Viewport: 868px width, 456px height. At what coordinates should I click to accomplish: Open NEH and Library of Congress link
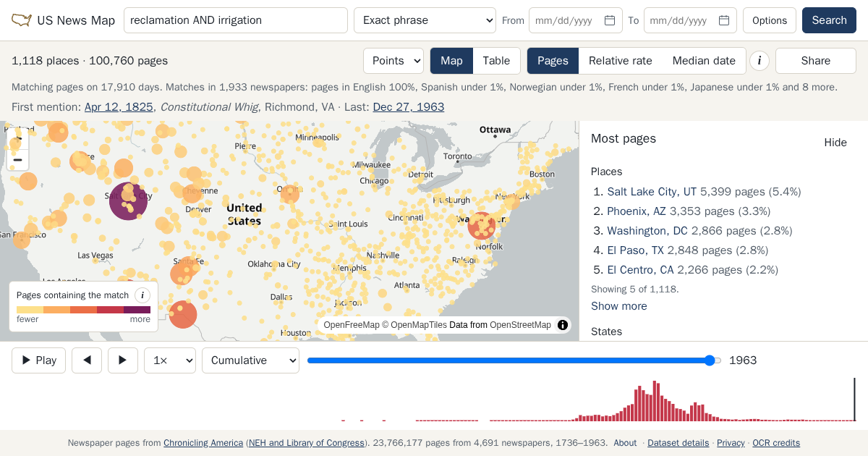307,443
